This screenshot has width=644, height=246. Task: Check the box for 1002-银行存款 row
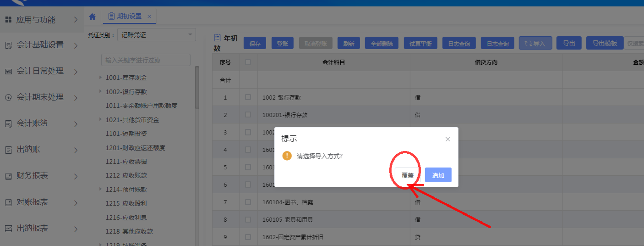pos(248,97)
